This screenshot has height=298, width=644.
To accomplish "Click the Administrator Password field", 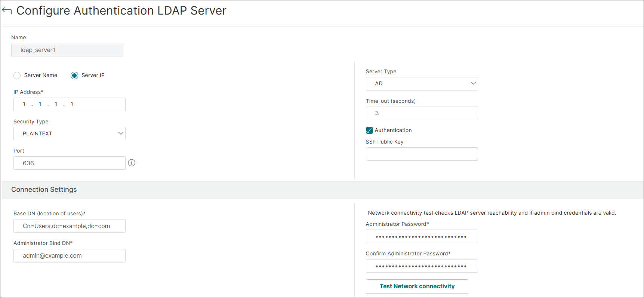I will 422,236.
